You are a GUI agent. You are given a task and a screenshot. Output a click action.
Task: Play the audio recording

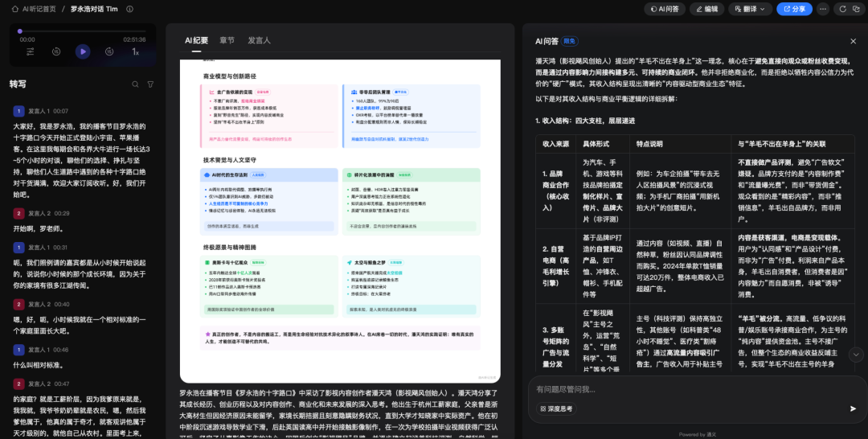coord(83,51)
